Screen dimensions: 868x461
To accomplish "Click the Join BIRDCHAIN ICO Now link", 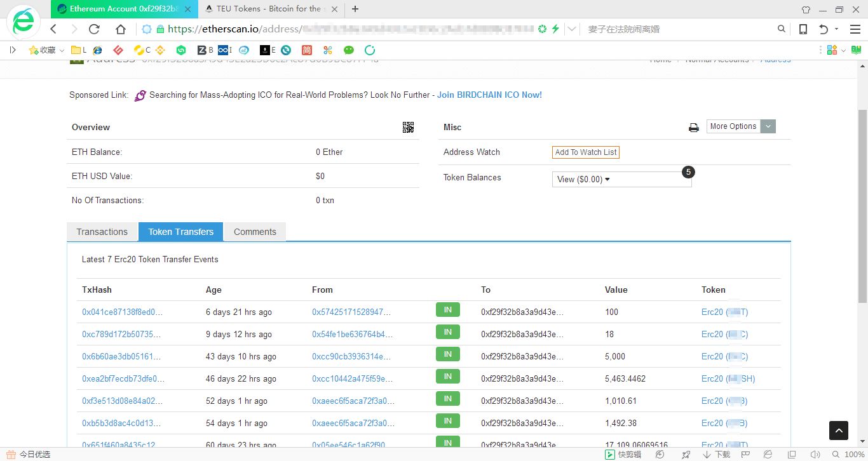I will pos(489,95).
